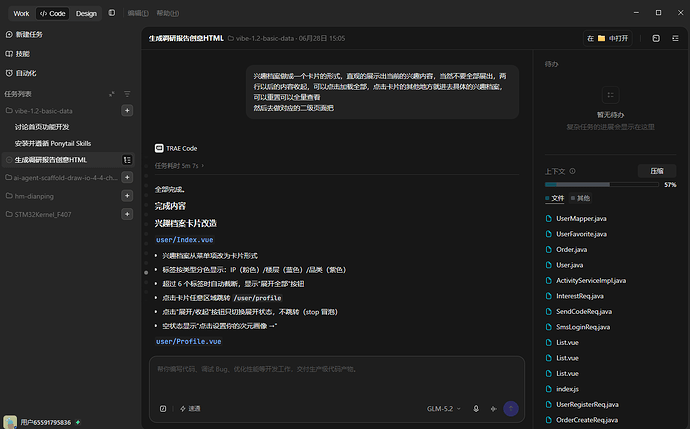
Task: Open OrderCreateReq.java in the context list
Action: tap(587, 420)
